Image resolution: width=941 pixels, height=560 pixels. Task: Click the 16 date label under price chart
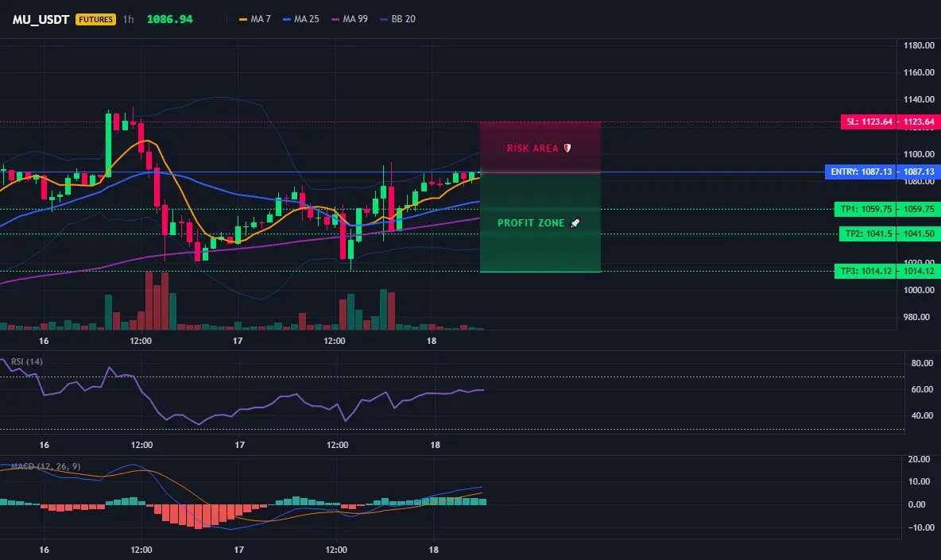[x=44, y=341]
